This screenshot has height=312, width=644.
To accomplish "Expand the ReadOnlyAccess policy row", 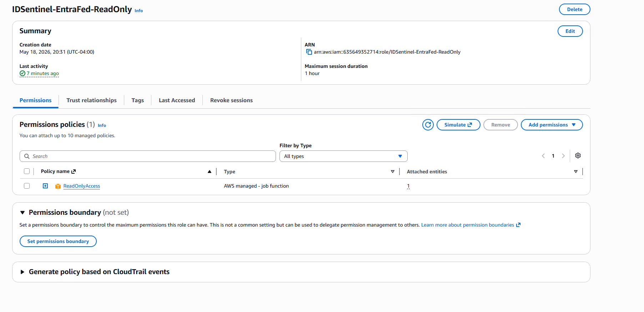I will pos(45,186).
